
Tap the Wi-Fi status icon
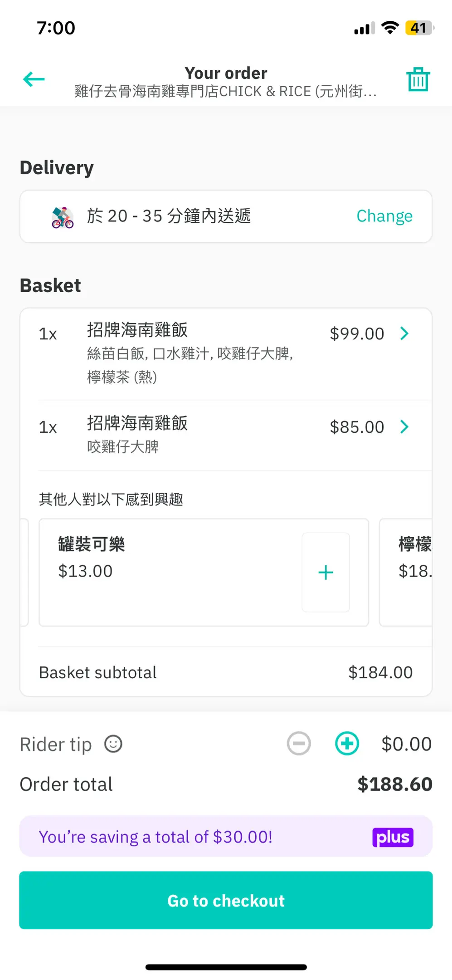point(390,28)
